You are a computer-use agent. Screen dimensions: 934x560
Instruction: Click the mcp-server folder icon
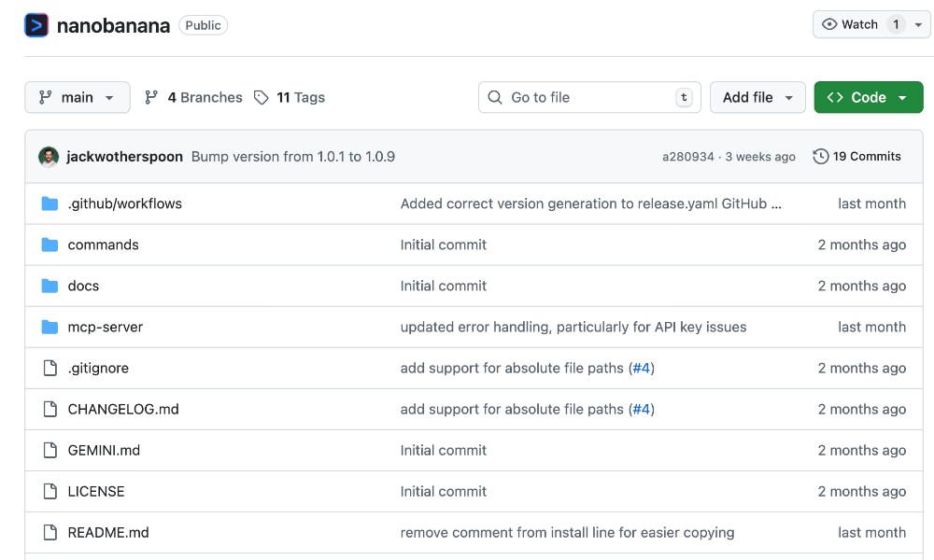tap(50, 327)
